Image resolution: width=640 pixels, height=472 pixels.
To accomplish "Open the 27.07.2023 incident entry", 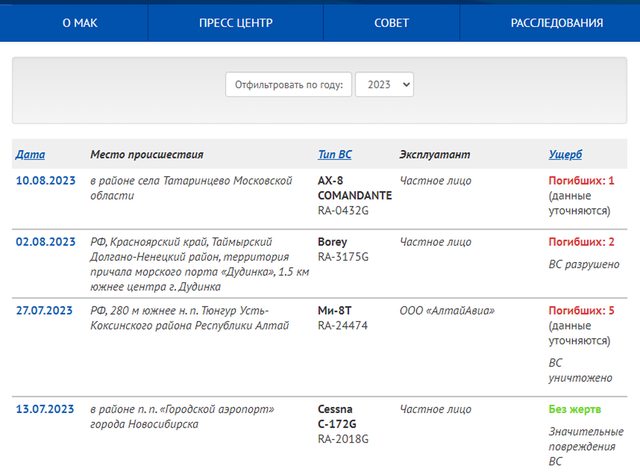I will (44, 310).
